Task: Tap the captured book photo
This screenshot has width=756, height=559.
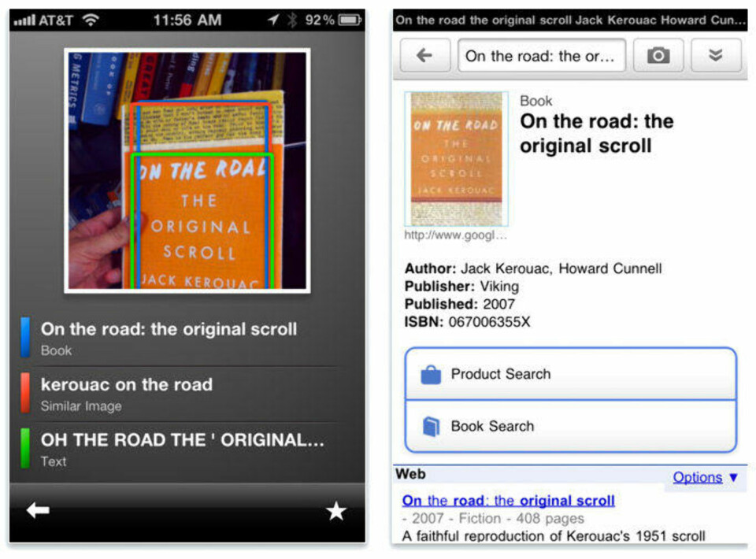Action: tap(187, 171)
